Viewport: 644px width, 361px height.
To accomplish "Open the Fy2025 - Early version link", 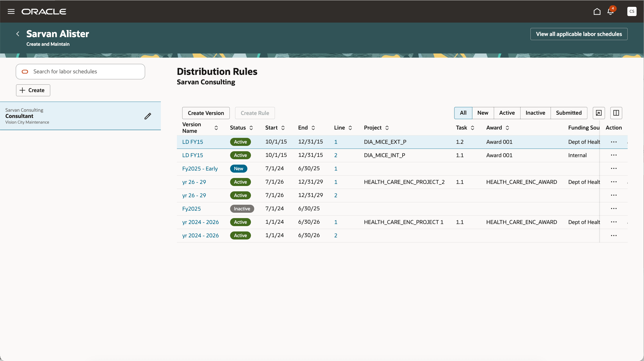I will pos(200,169).
